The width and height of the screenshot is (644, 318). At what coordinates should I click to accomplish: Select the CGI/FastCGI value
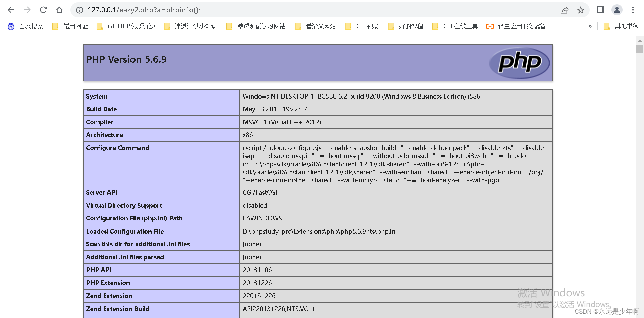[260, 193]
